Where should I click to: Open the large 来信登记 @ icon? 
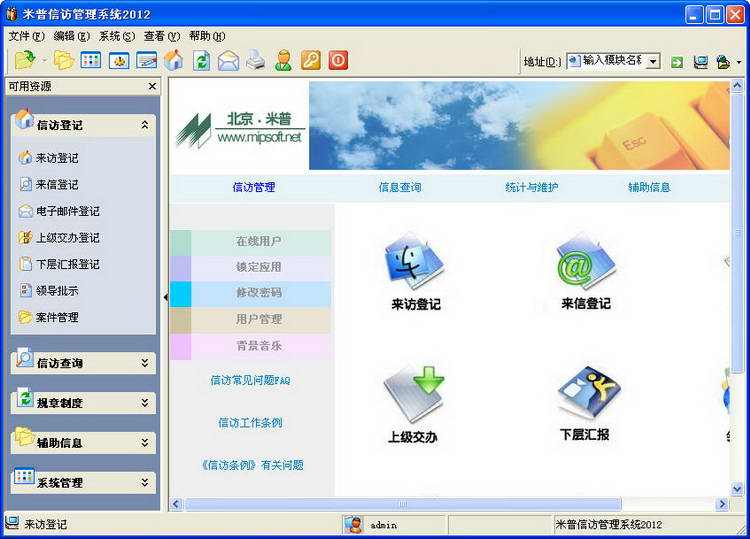(x=586, y=271)
